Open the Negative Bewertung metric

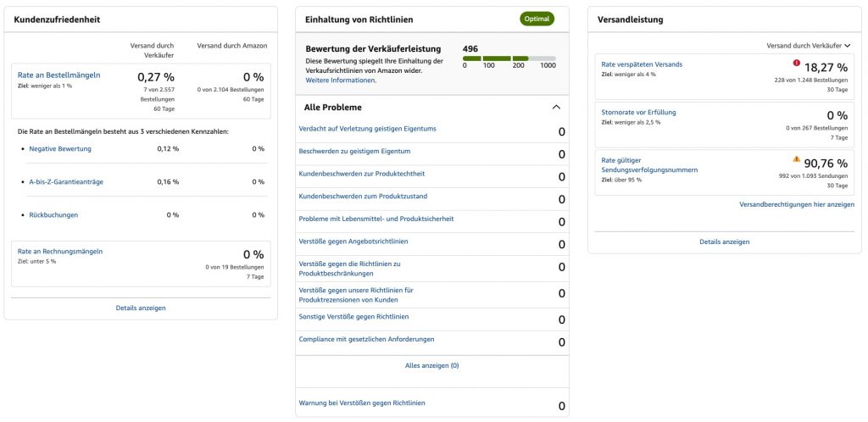[x=60, y=149]
